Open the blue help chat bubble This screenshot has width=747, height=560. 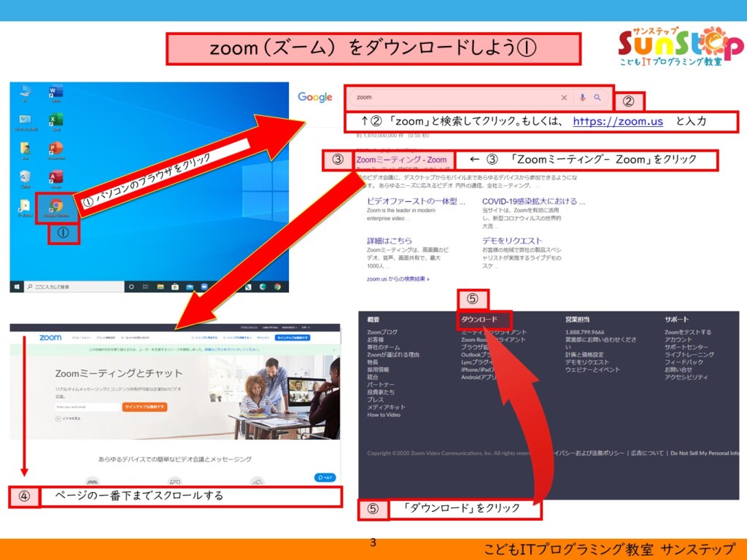click(325, 477)
